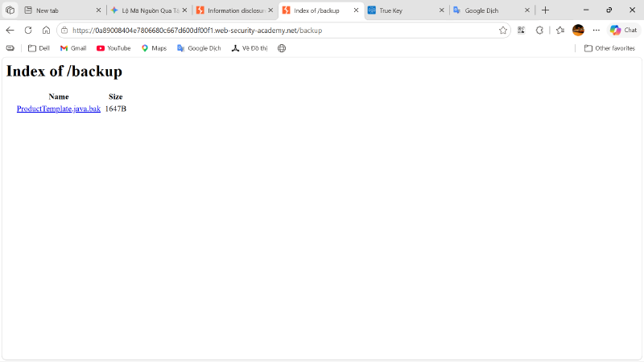Open the globe icon bookmark
The image size is (644, 362).
pyautogui.click(x=282, y=48)
